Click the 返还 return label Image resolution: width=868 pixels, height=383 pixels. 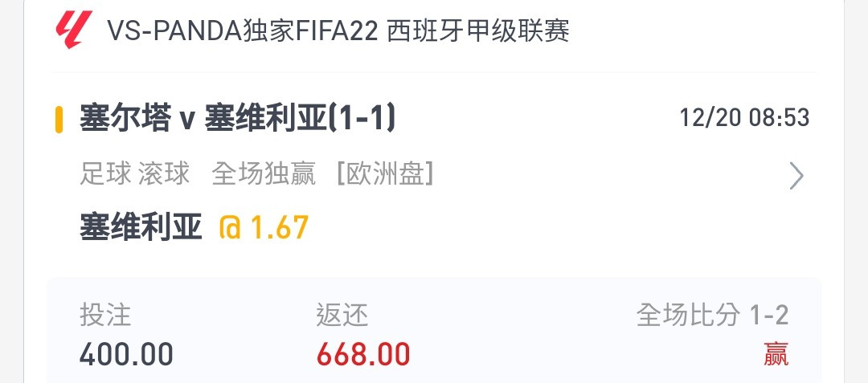point(342,316)
